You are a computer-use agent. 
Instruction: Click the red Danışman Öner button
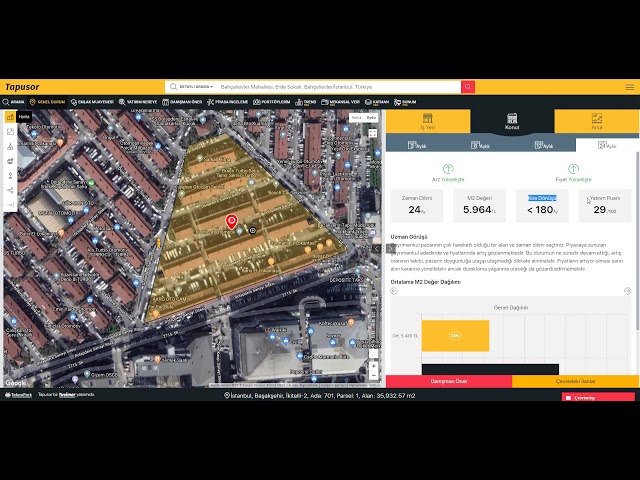coord(449,381)
